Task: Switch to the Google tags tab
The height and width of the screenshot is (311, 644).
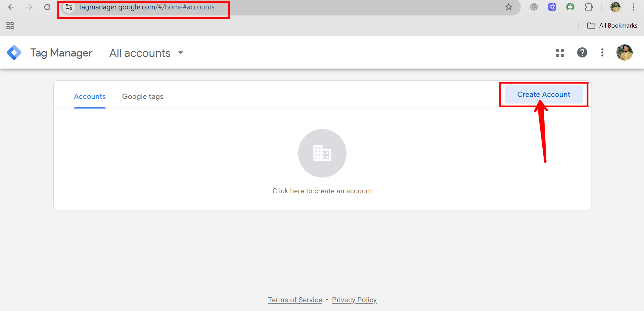Action: point(143,96)
